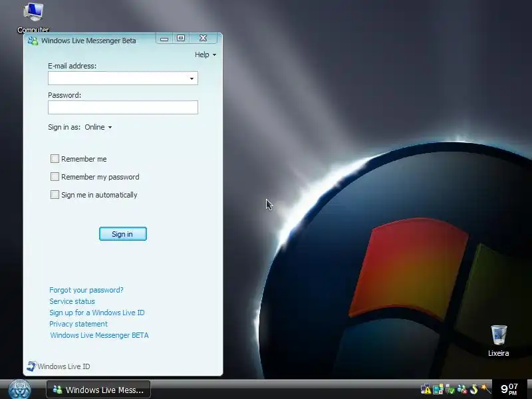
Task: Click the Sign in button
Action: point(123,234)
